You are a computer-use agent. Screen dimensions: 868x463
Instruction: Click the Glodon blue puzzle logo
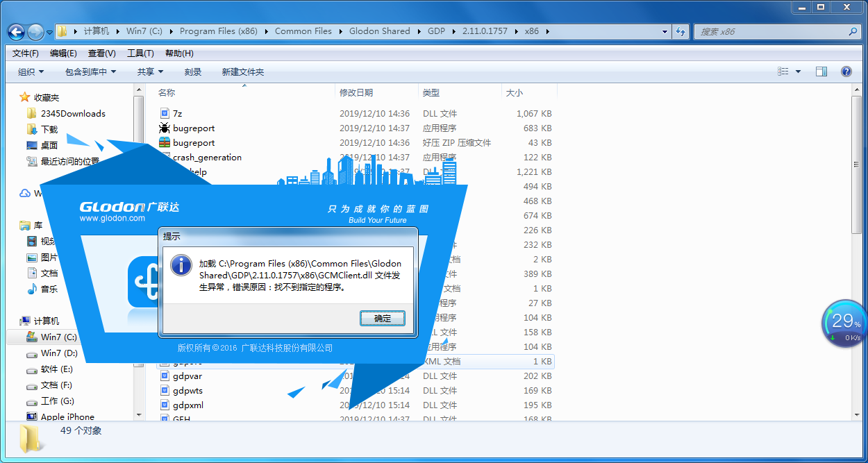pyautogui.click(x=144, y=283)
